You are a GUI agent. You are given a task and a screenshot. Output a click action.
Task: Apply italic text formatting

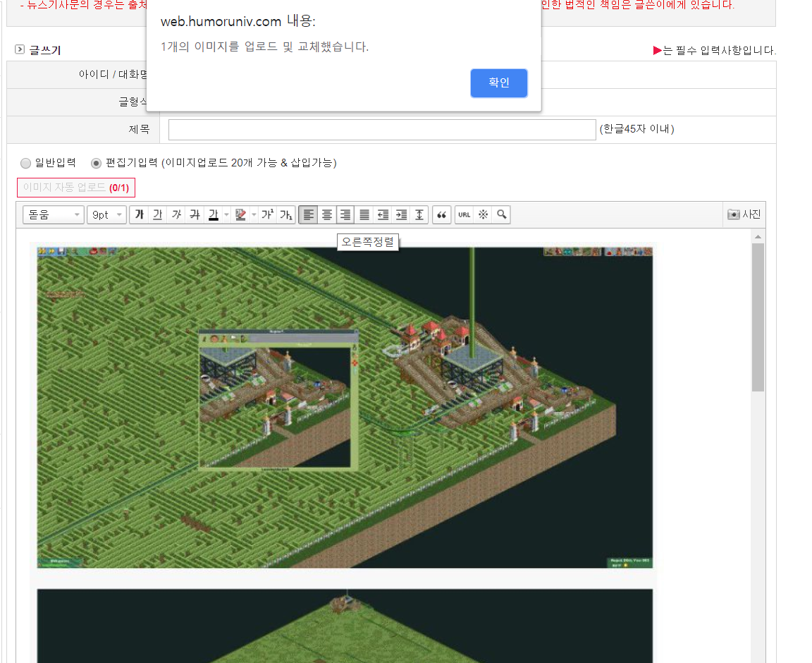[x=176, y=215]
